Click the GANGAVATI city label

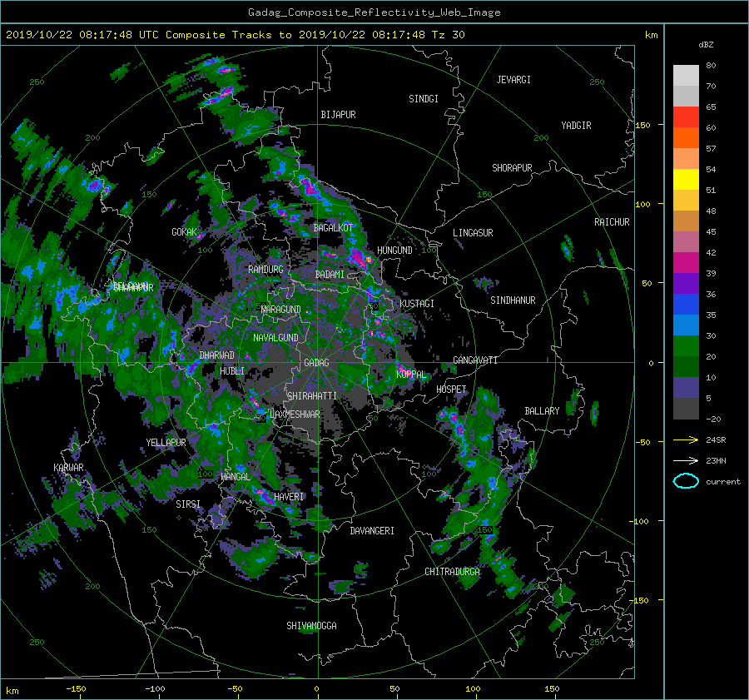pos(475,360)
